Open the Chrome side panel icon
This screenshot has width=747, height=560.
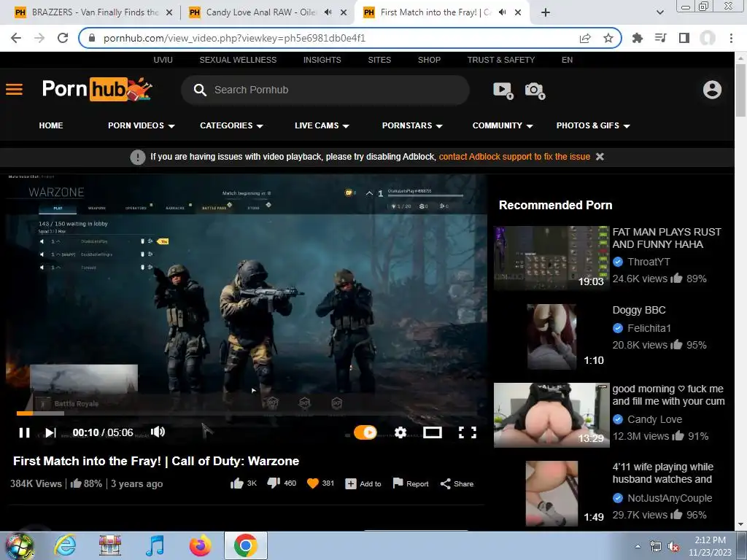click(684, 38)
